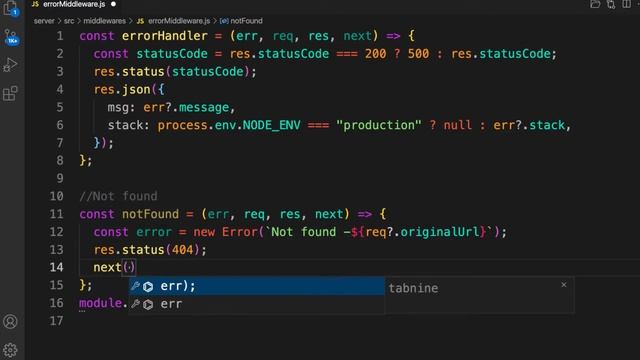Click the wrench icon beside 'err' suggestion
Screen dimensions: 640x360
pyautogui.click(x=136, y=303)
